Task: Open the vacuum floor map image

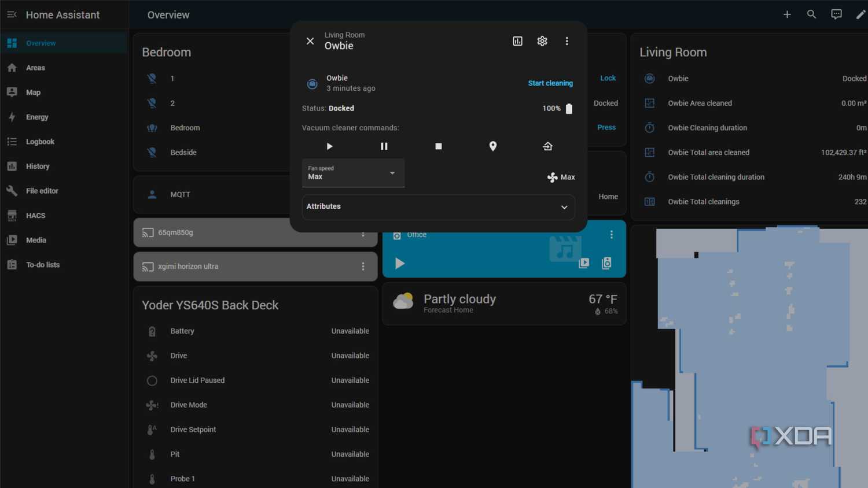Action: click(x=750, y=356)
